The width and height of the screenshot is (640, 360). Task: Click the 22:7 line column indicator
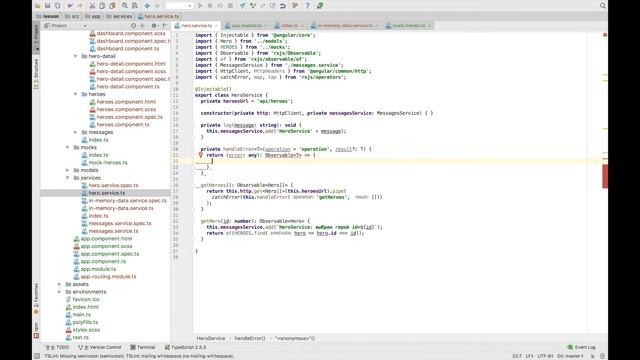point(517,356)
